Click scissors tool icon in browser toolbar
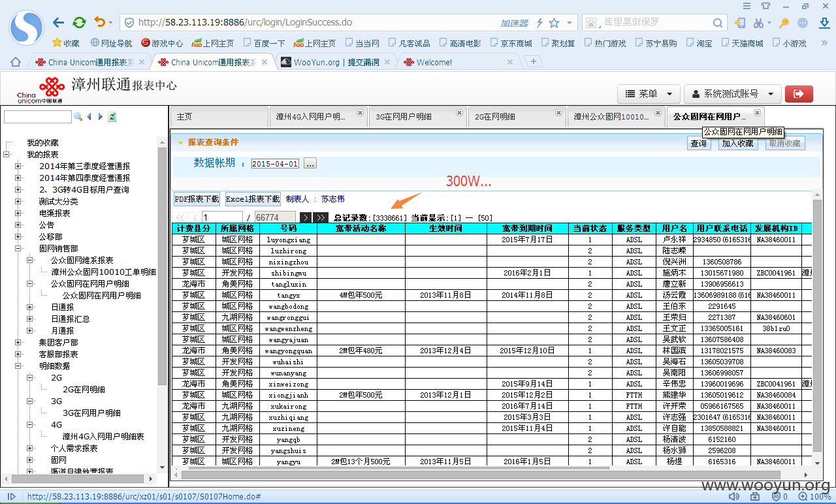 tap(758, 23)
